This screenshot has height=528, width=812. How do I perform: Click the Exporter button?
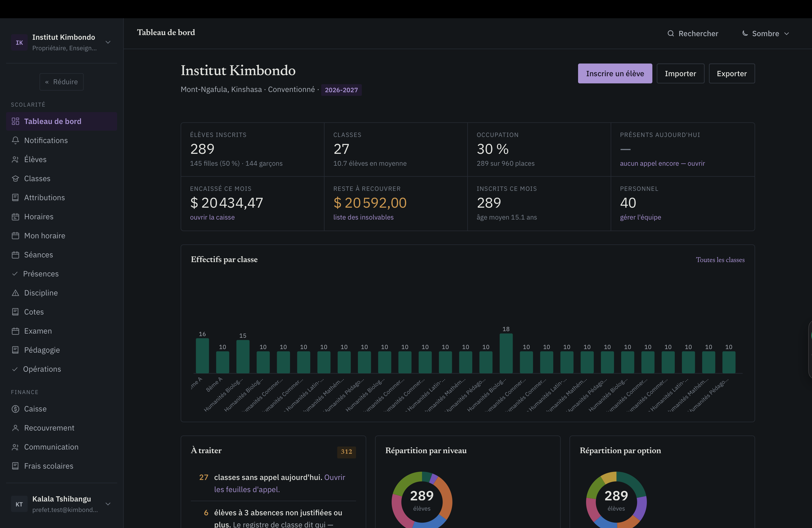[732, 73]
